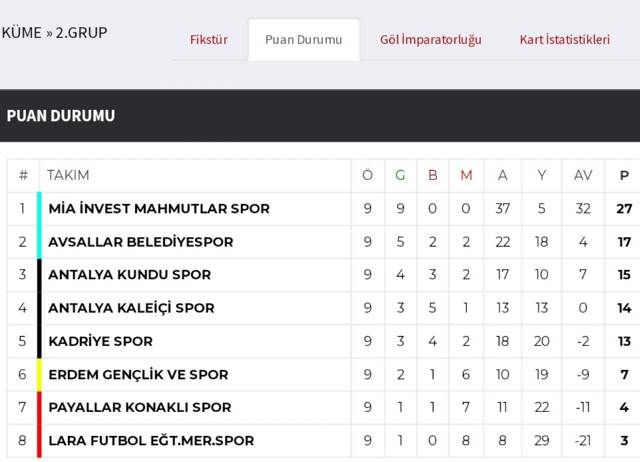The width and height of the screenshot is (640, 462).
Task: Click LARA FUTBOL EĞT.MER.SPOR team name
Action: (151, 440)
